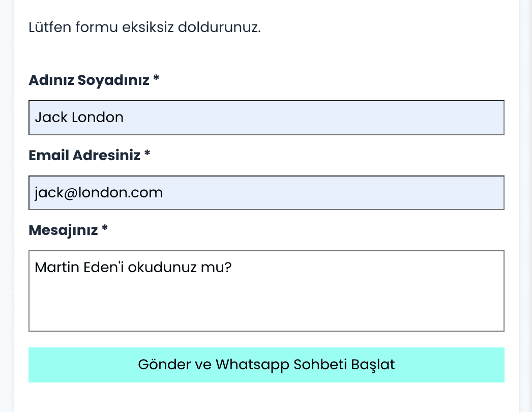The image size is (532, 412).
Task: Click the 'Martin Eden'i okudunuz mu?' message text
Action: point(133,267)
